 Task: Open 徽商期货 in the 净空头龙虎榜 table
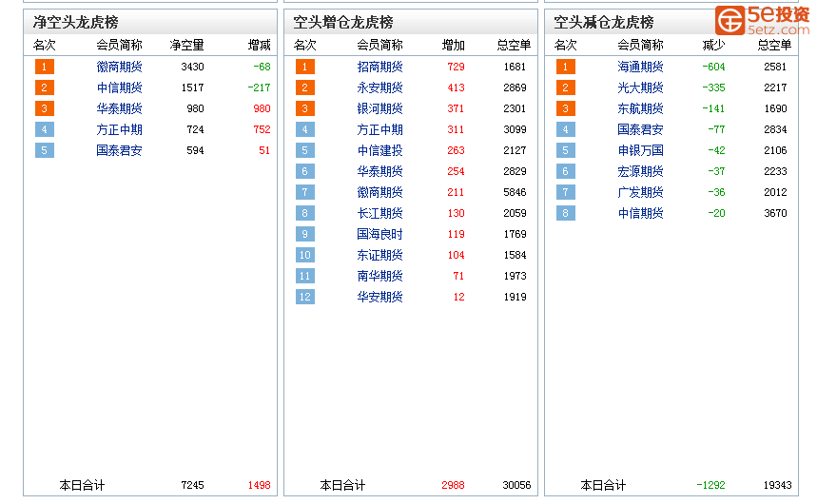(x=119, y=67)
